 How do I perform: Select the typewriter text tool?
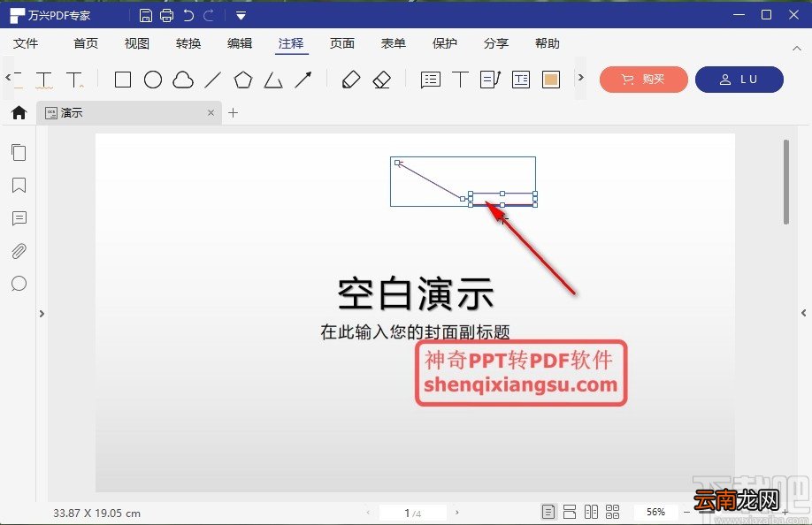(x=460, y=80)
